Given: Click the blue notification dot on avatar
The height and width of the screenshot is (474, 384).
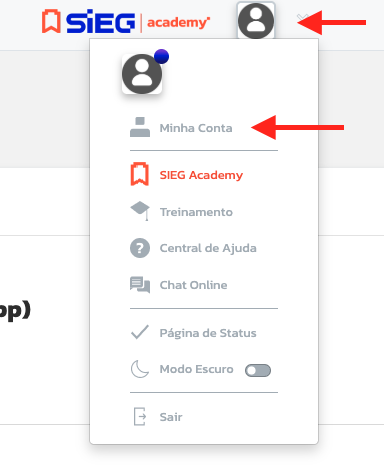Looking at the screenshot, I should pyautogui.click(x=161, y=56).
